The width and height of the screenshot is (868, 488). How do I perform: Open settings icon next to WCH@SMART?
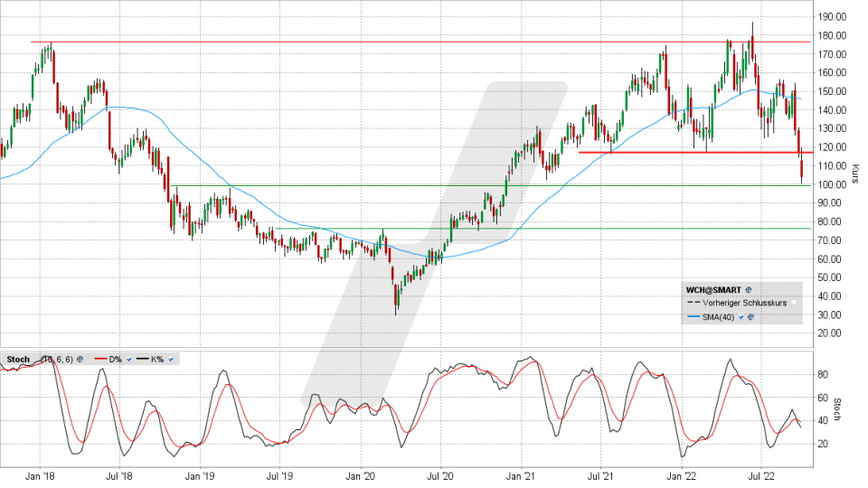[749, 290]
